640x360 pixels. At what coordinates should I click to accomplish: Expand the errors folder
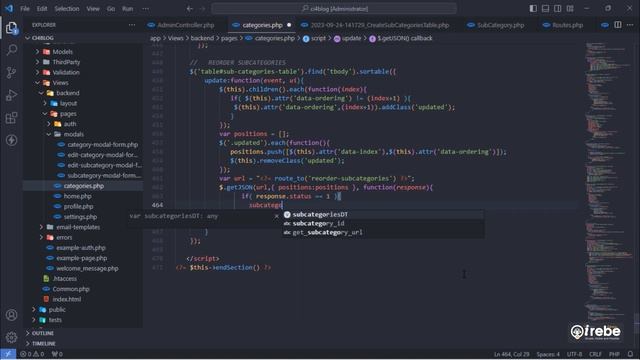pyautogui.click(x=41, y=237)
